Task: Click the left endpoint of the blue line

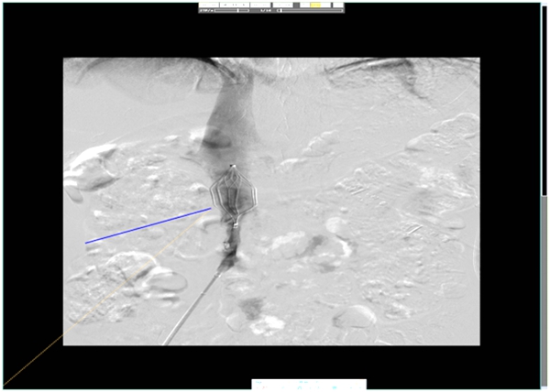Action: [86, 243]
